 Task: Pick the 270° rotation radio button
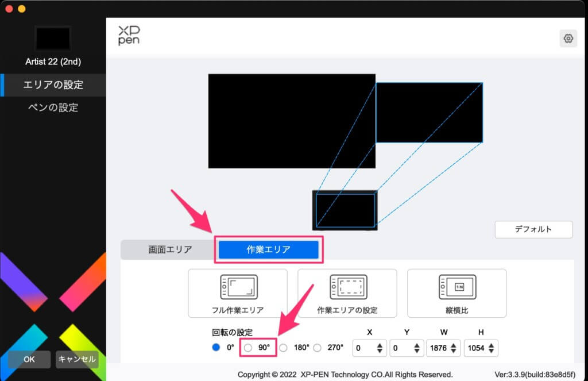(x=317, y=348)
